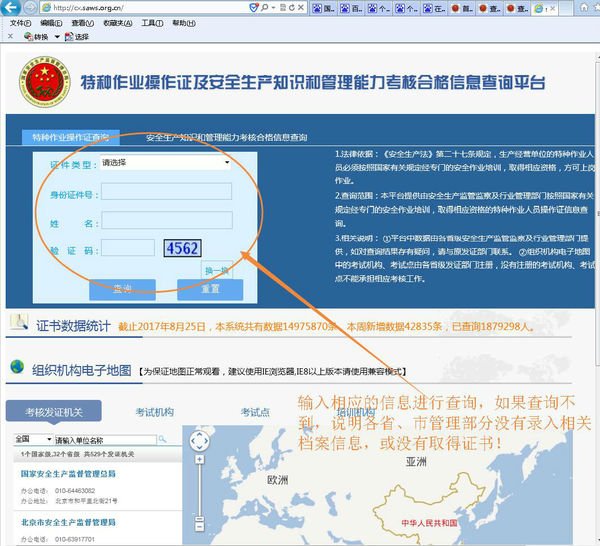The image size is (600, 546).
Task: Click the 组织机构电子地图 heading
Action: (82, 370)
